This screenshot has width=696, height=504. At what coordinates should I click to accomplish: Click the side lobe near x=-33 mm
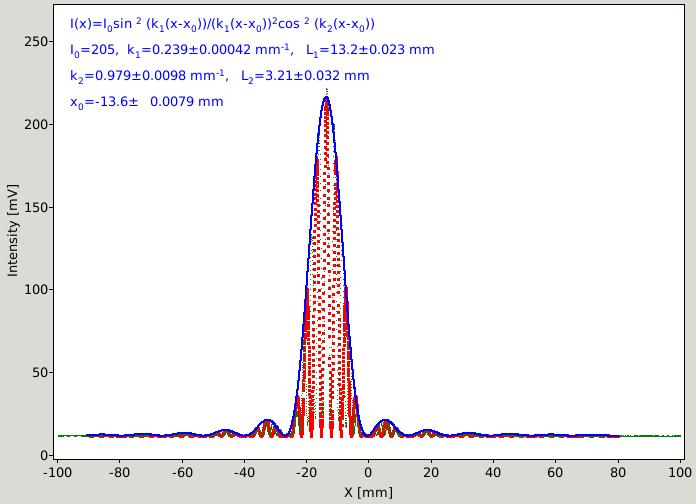[266, 424]
